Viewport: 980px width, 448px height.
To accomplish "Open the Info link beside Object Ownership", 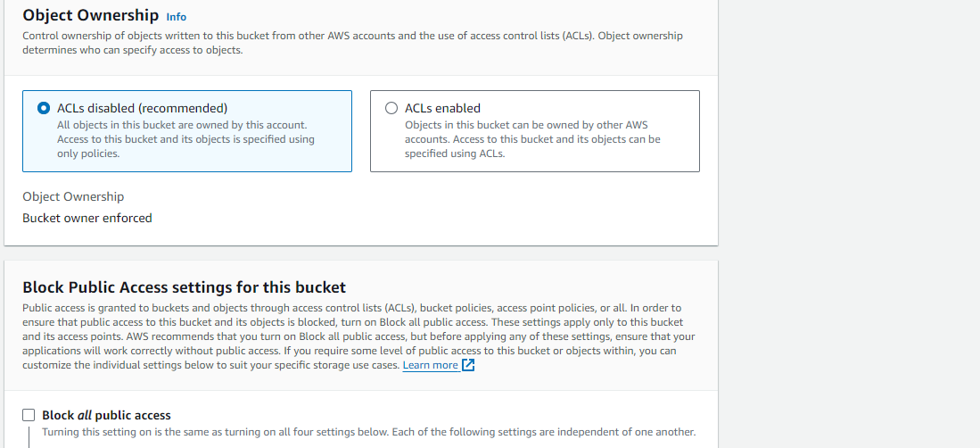I will [177, 17].
